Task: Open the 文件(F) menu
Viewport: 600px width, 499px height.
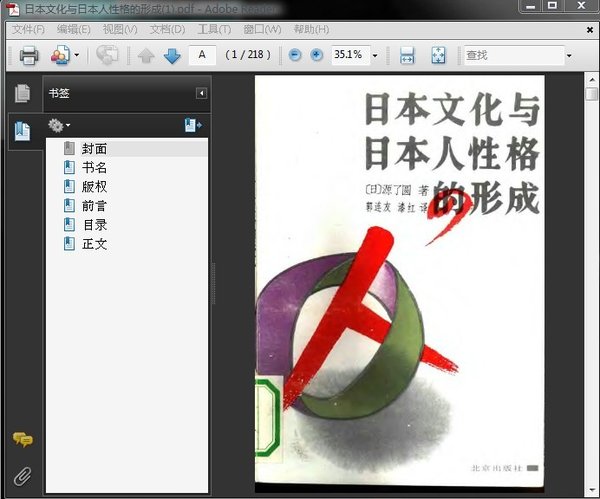Action: coord(28,29)
